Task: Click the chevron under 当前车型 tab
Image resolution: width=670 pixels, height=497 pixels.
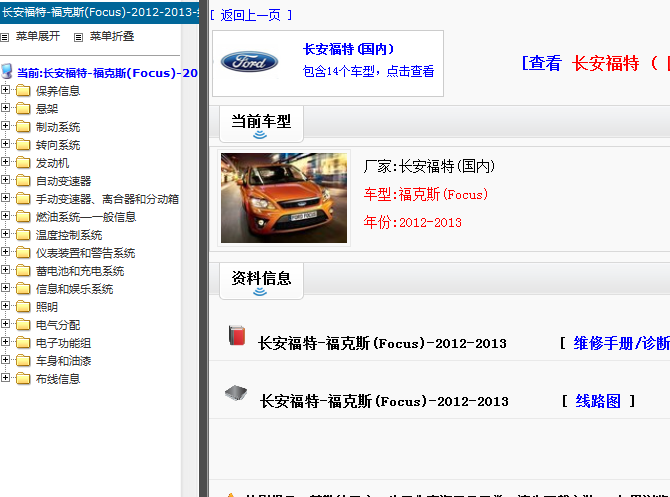Action: pos(260,135)
